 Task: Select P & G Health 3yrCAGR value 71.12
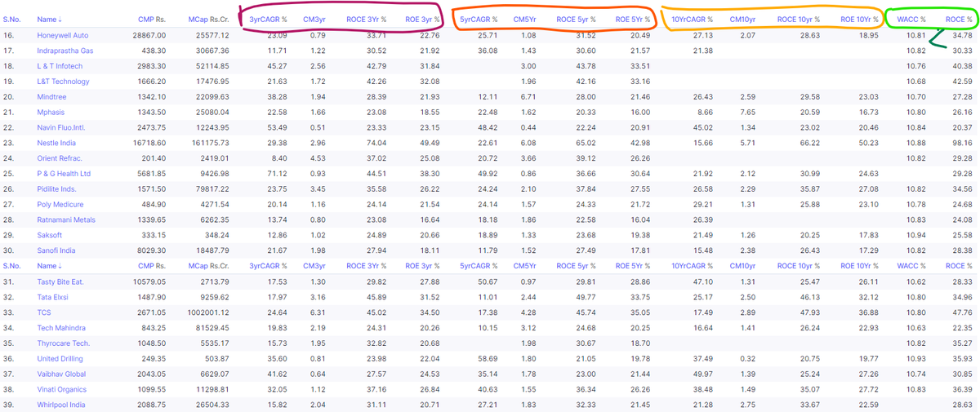coord(278,174)
